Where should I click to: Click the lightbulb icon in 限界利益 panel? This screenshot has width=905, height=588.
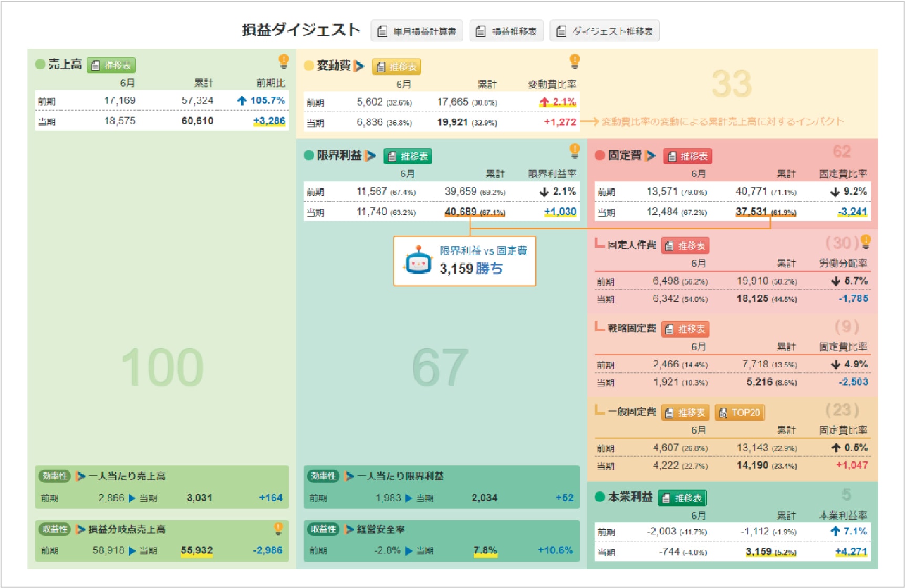(x=575, y=151)
